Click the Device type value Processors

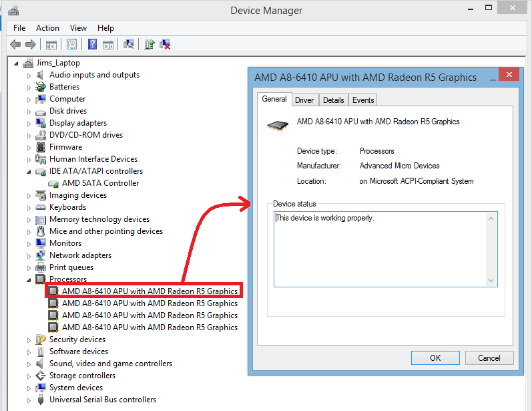click(376, 151)
